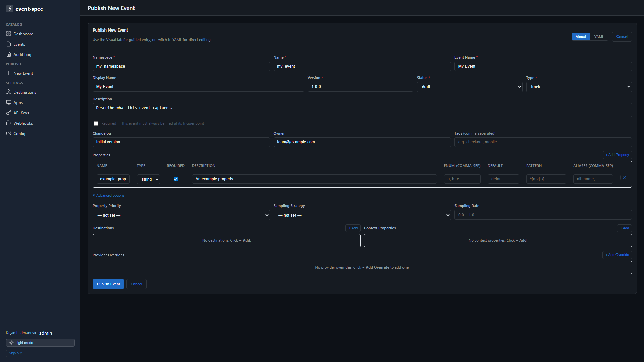Screen dimensions: 644x362
Task: Open Config settings icon
Action: [x=9, y=133]
